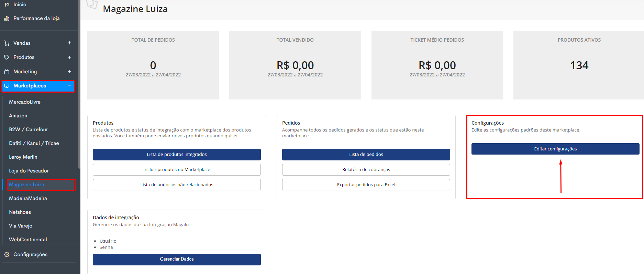The height and width of the screenshot is (274, 644).
Task: Open Lista de produtos integrados
Action: click(177, 155)
